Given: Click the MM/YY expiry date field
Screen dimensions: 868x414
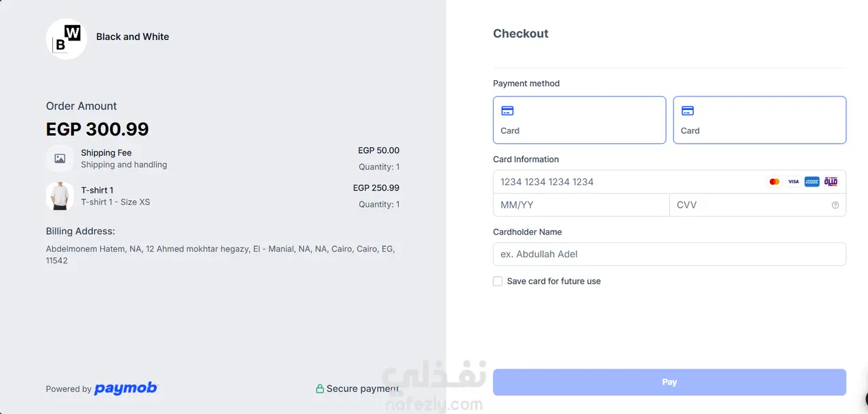Looking at the screenshot, I should (x=580, y=205).
